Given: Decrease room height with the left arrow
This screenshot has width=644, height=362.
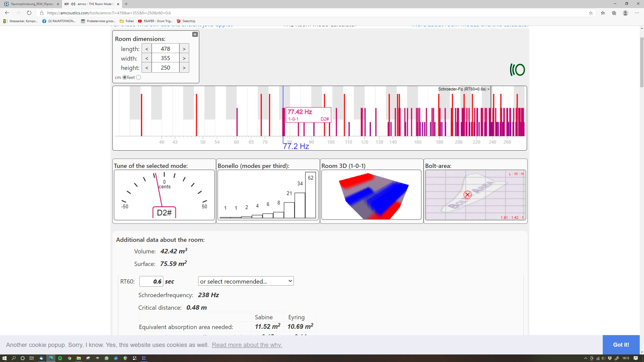Looking at the screenshot, I should (147, 68).
